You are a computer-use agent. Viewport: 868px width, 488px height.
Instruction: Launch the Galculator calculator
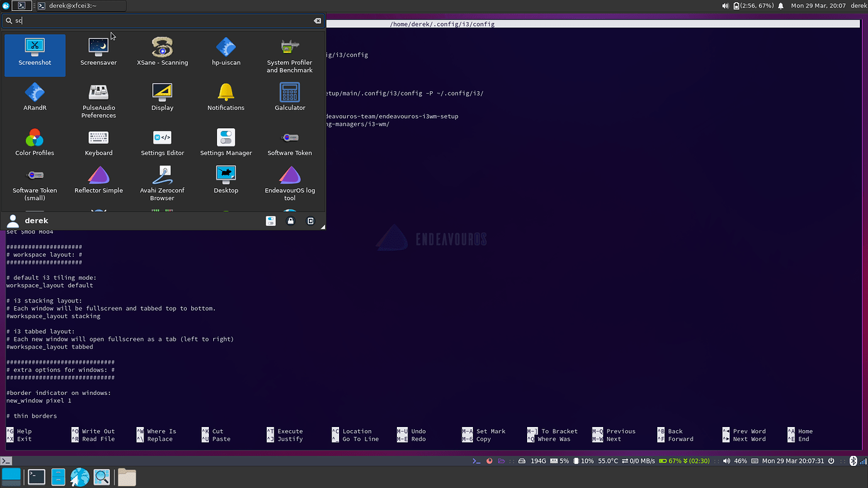[289, 99]
